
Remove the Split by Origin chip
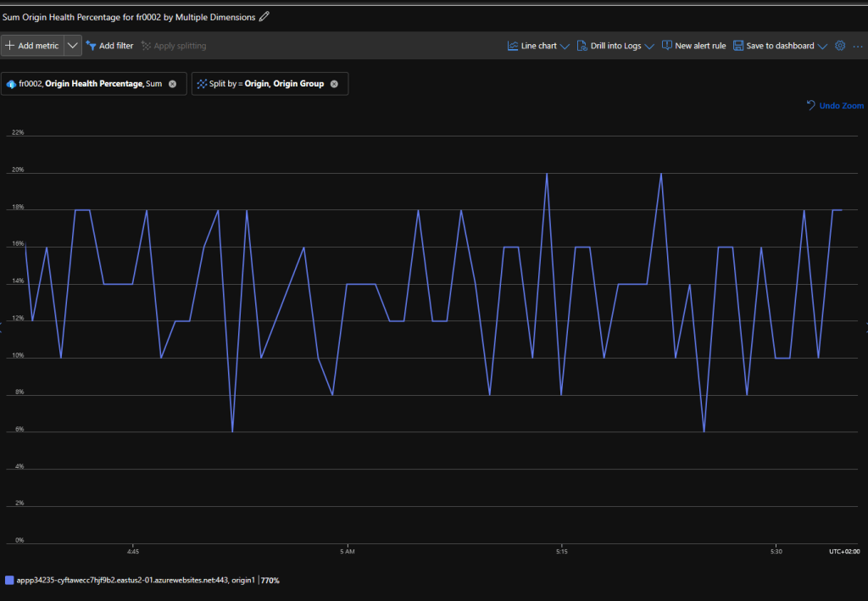[334, 84]
